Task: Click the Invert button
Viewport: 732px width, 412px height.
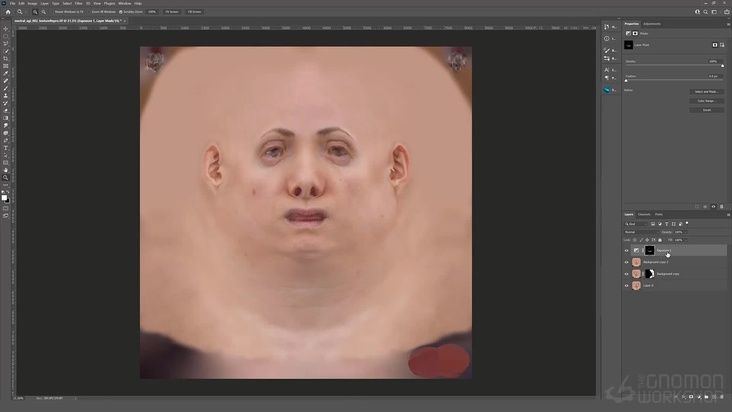Action: click(x=707, y=110)
